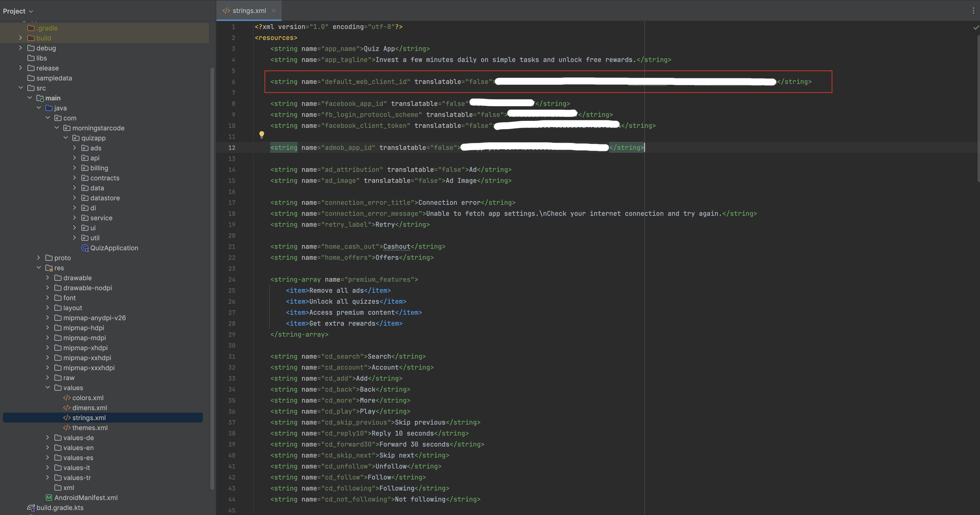Switch to the strings.xml tab
The width and height of the screenshot is (980, 515).
click(249, 11)
